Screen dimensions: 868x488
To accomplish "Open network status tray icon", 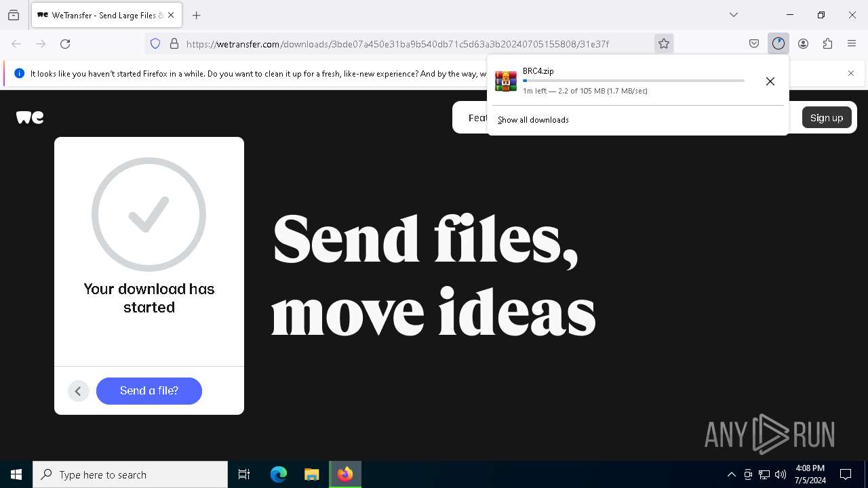I will point(764,474).
